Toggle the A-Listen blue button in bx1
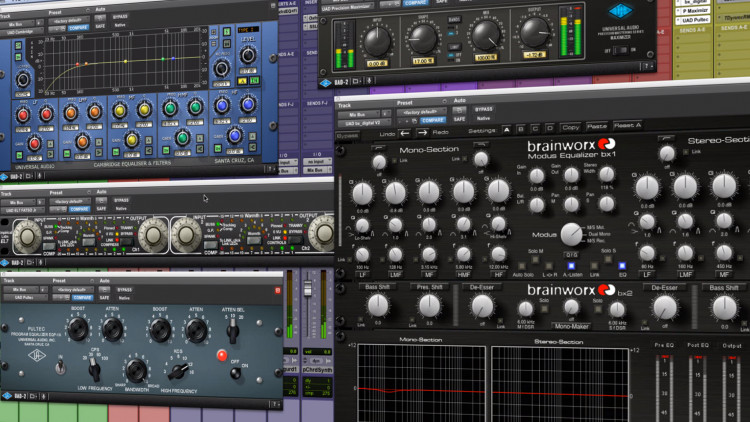Viewport: 750px width, 422px height. 571,266
